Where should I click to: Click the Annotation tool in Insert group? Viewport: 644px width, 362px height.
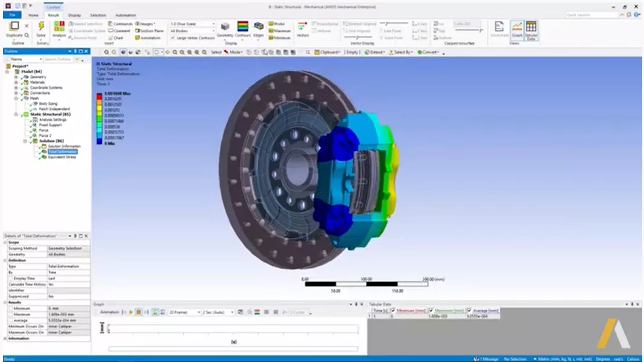coord(148,38)
